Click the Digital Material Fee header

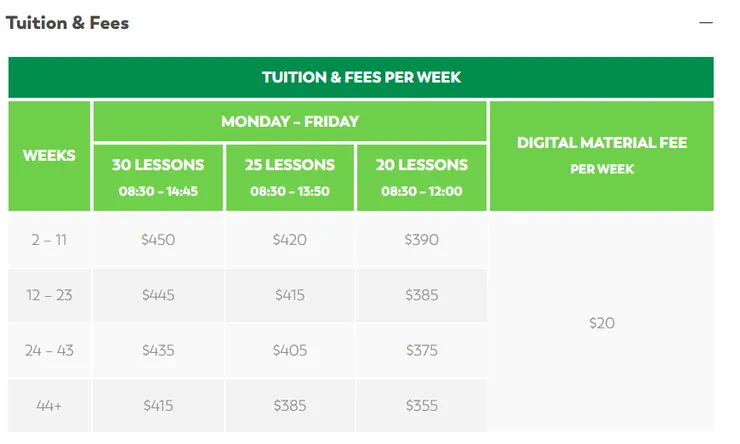[602, 155]
